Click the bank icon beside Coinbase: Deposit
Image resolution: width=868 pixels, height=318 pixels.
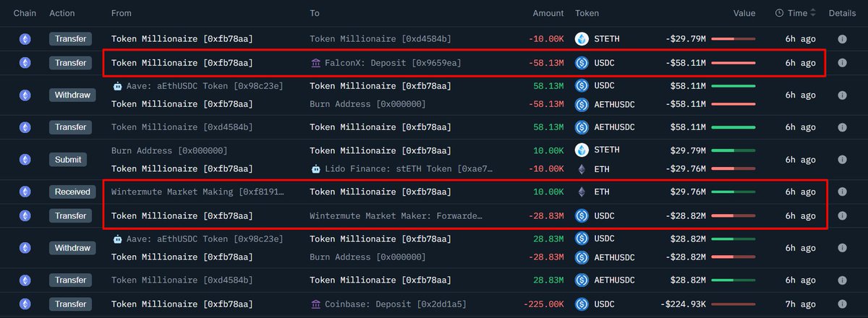(316, 304)
